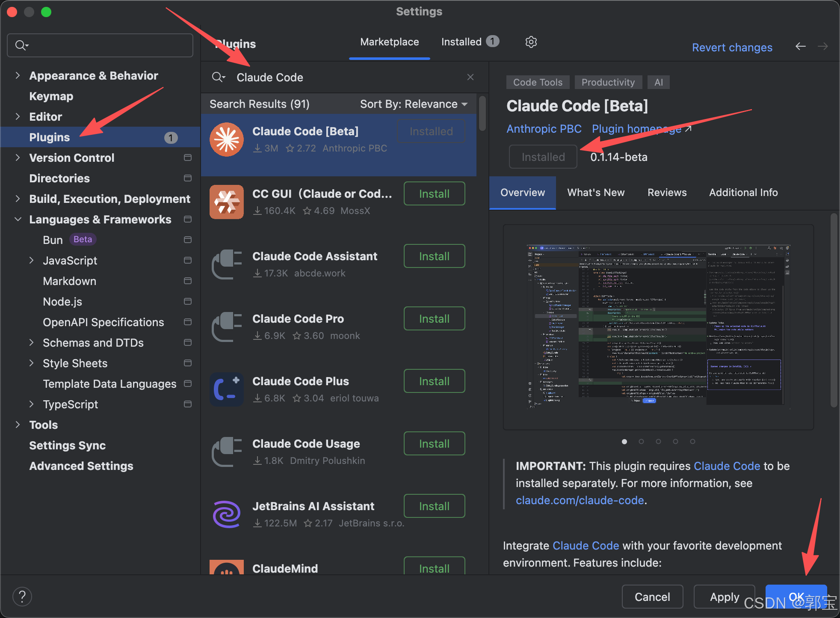Collapse the Languages & Frameworks section
Screen dimensions: 840x618
[x=18, y=220]
